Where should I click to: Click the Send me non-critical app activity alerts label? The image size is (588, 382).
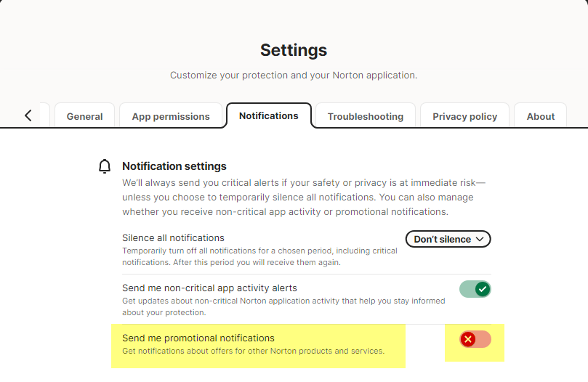209,288
